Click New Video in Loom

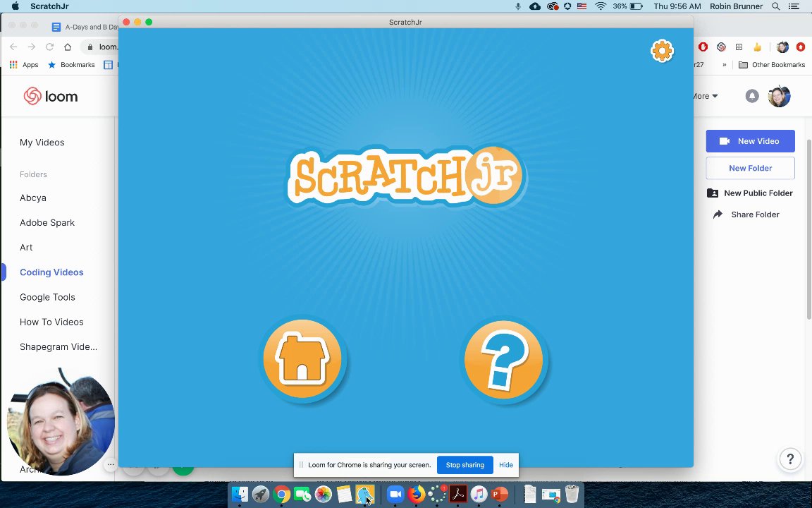tap(751, 141)
